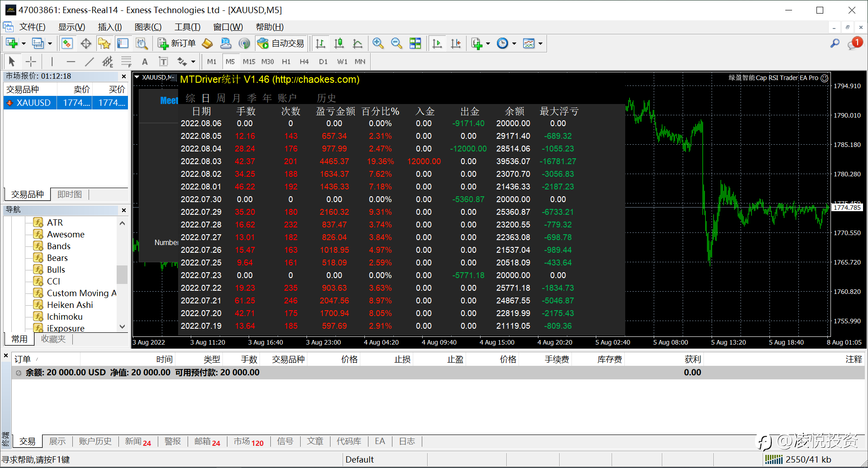Select the XAUUSD row in Market Watch

(x=66, y=103)
